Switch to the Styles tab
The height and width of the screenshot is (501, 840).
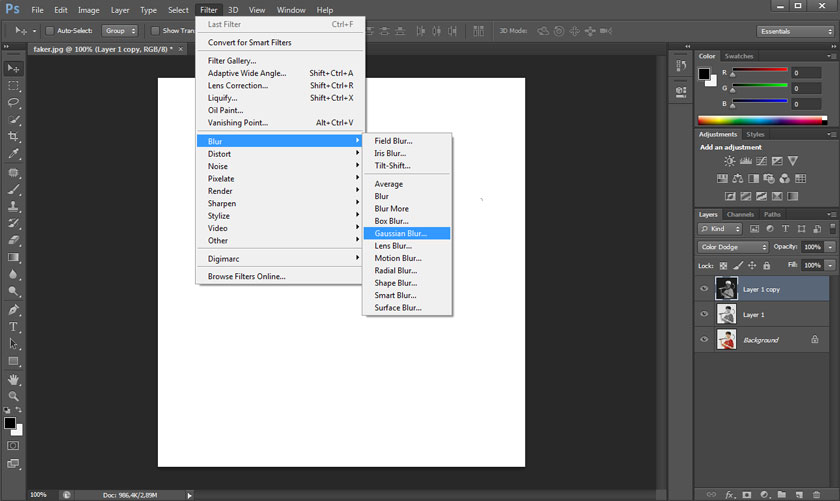[755, 134]
